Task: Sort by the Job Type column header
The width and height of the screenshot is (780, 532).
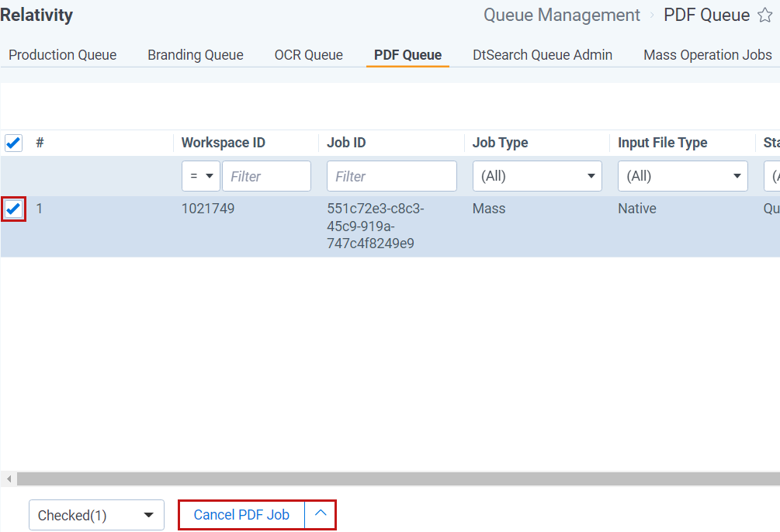Action: click(500, 143)
